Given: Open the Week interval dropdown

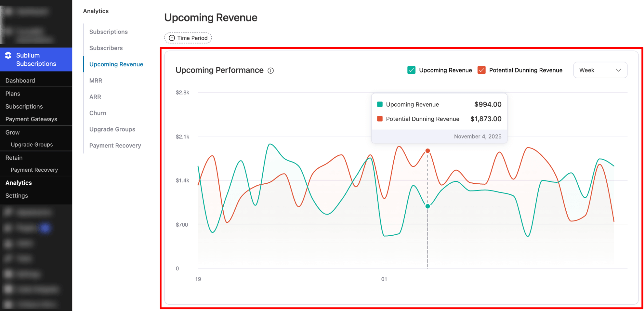Looking at the screenshot, I should pyautogui.click(x=600, y=70).
